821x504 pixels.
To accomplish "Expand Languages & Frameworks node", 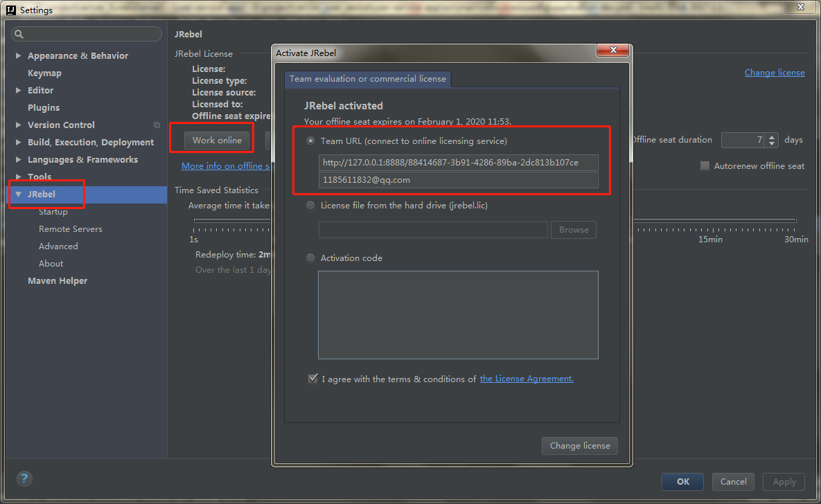I will point(18,159).
